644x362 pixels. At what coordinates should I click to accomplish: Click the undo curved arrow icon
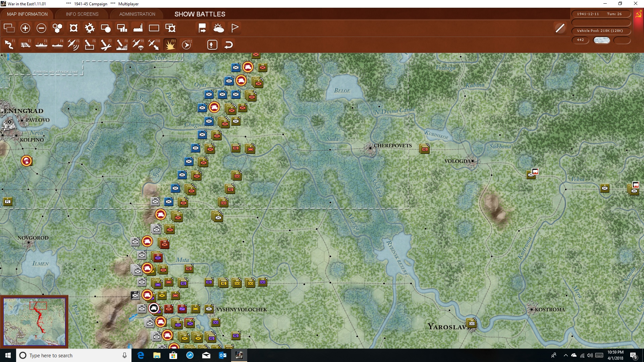coord(228,45)
